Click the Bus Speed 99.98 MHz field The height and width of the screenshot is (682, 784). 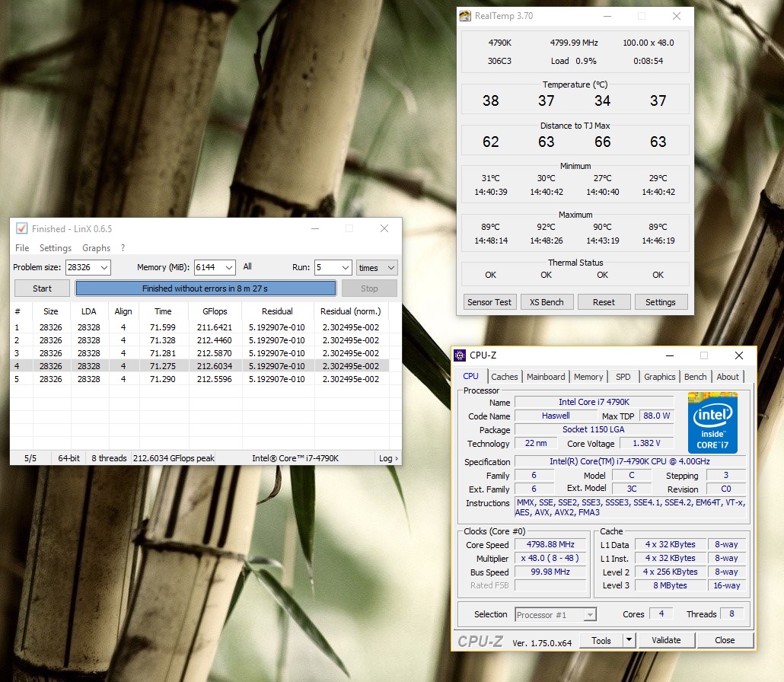(x=550, y=572)
